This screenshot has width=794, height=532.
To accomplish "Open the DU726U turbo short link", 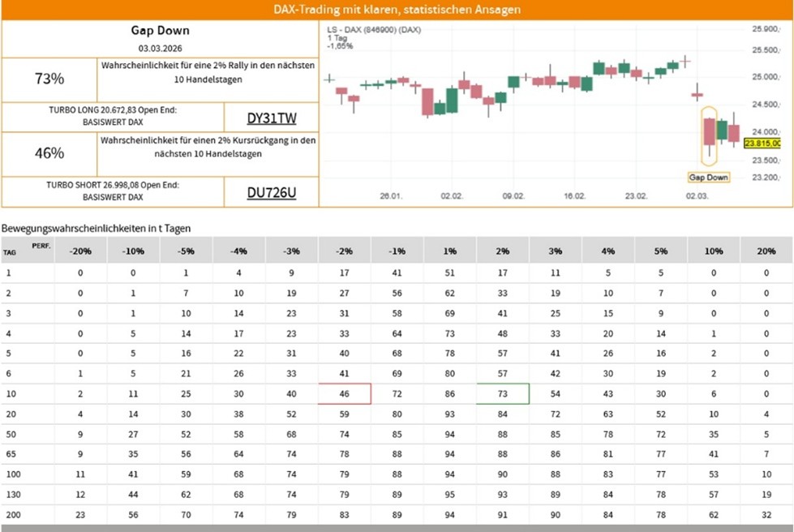I will pyautogui.click(x=271, y=192).
